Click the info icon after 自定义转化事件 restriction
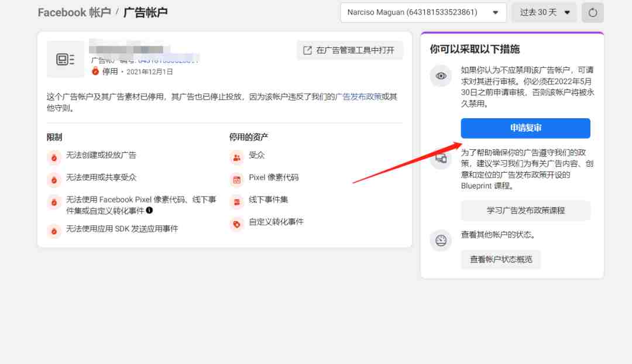 tap(149, 211)
